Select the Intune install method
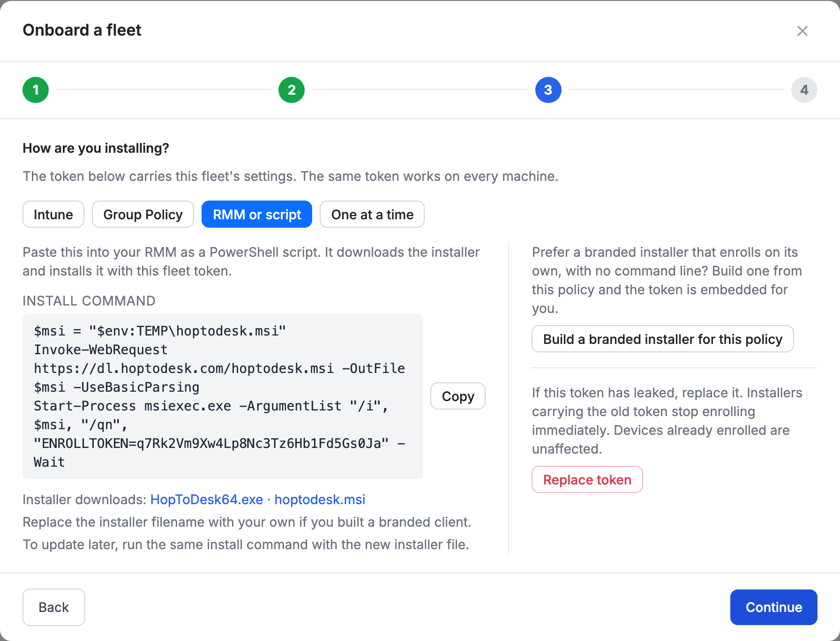 click(x=53, y=214)
